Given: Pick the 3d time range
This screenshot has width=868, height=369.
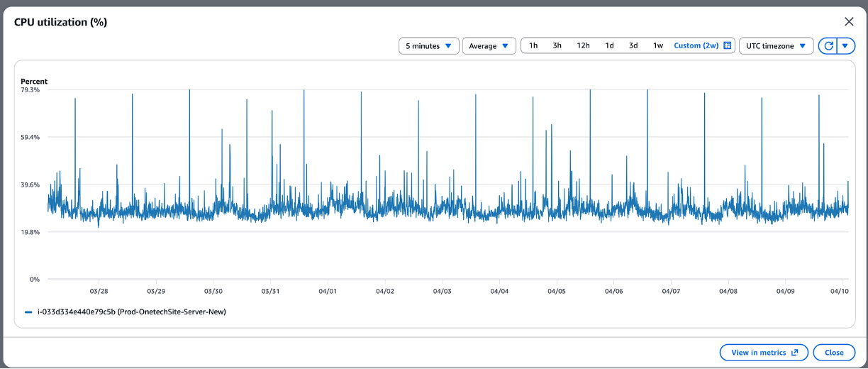Looking at the screenshot, I should [633, 46].
